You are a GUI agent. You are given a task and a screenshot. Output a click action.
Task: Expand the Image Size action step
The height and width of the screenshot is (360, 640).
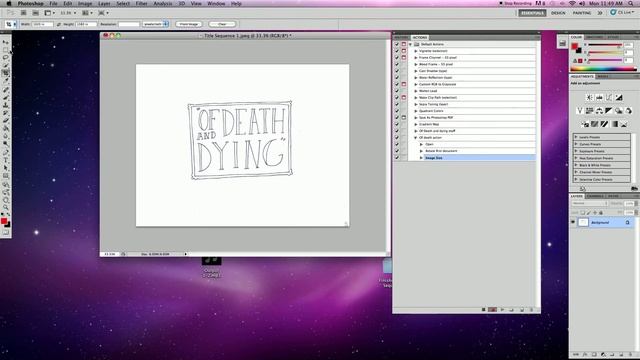421,158
